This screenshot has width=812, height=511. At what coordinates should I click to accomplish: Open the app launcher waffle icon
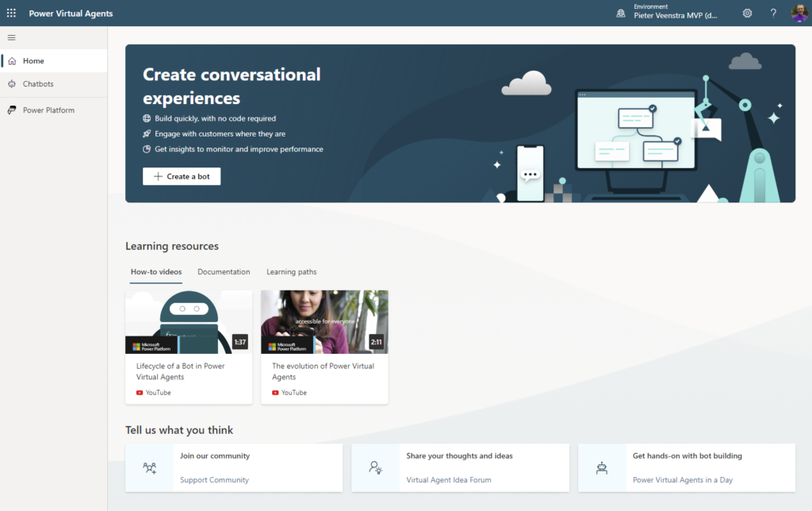11,13
